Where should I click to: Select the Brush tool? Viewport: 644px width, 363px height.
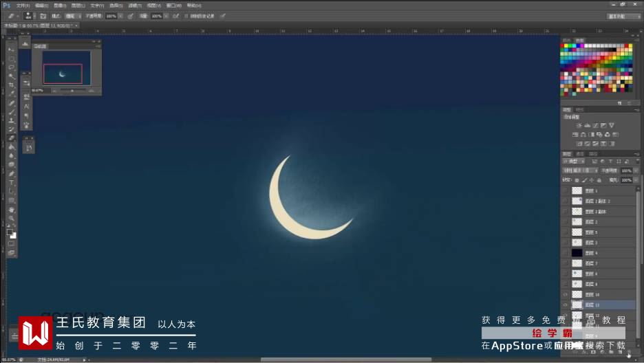click(12, 111)
